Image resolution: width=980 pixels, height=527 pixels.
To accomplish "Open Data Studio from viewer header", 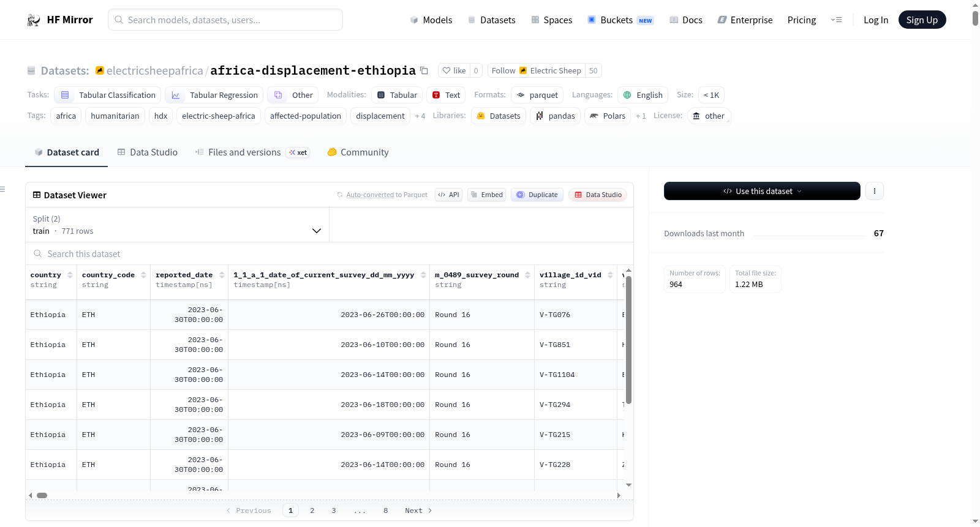I will pyautogui.click(x=598, y=195).
